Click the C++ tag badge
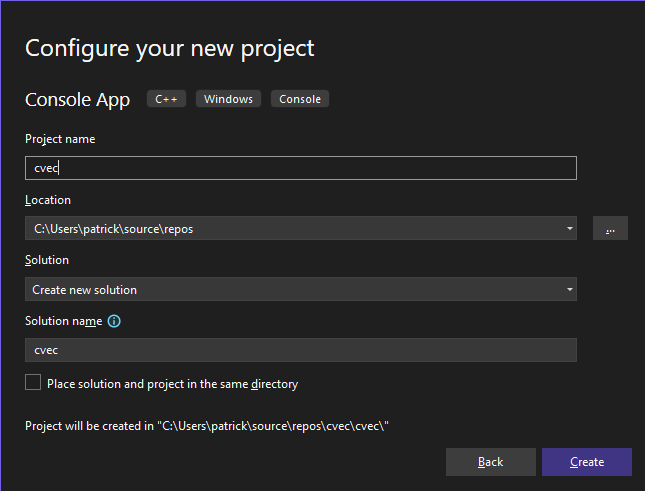Image resolution: width=645 pixels, height=491 pixels. click(x=166, y=99)
